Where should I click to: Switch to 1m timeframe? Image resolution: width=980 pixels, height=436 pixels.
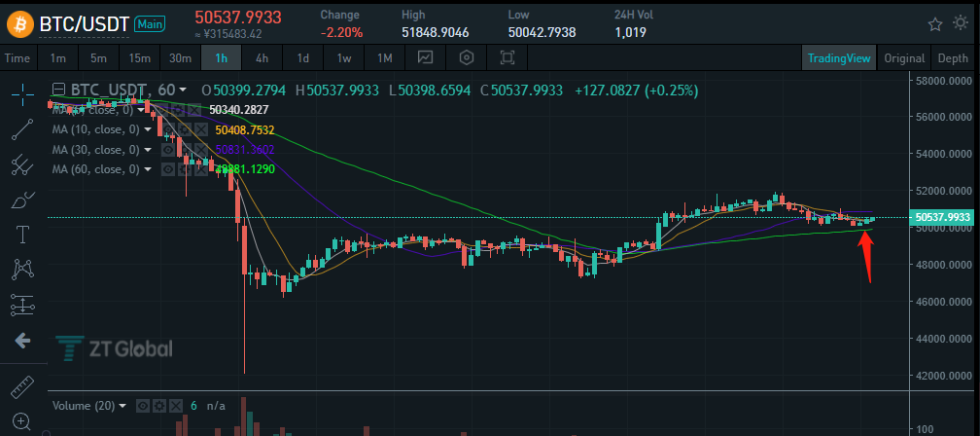click(58, 58)
